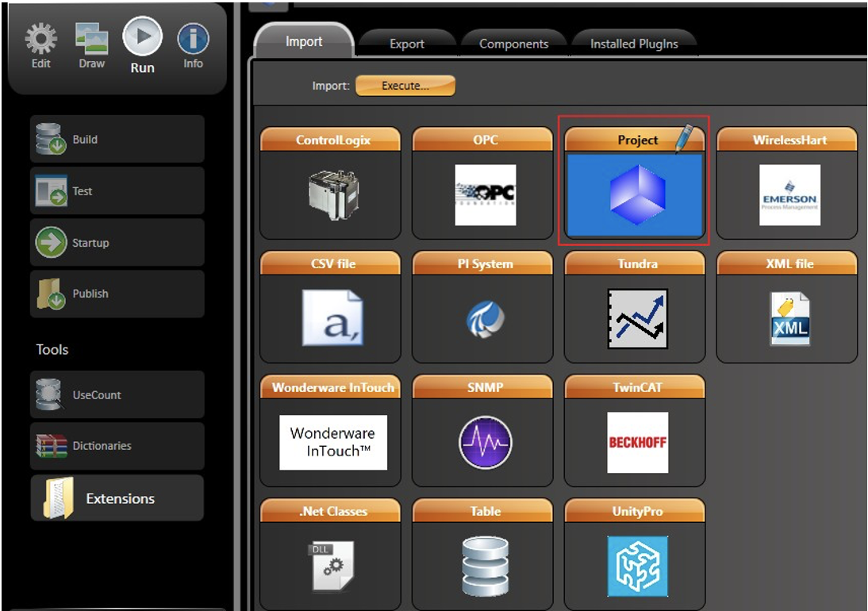
Task: Open Dictionaries under Tools
Action: [x=117, y=446]
